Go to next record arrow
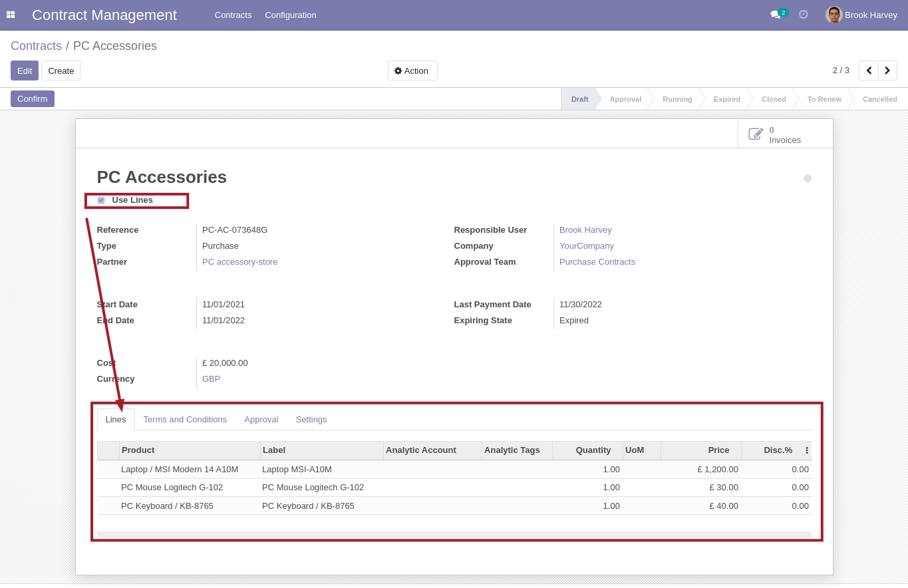 887,71
